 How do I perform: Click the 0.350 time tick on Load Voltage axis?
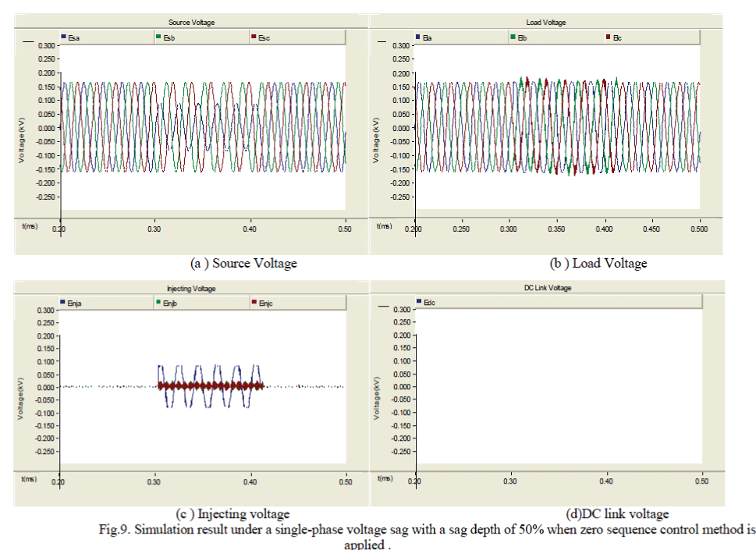559,230
